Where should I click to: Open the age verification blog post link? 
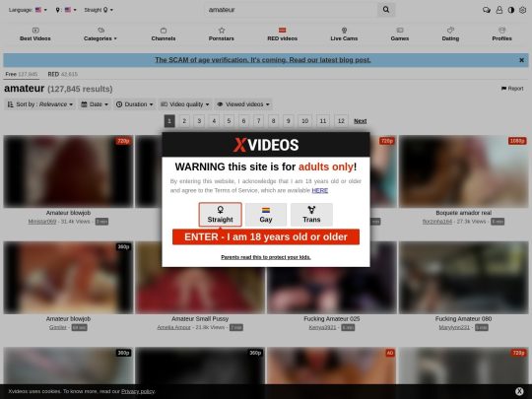tap(263, 60)
